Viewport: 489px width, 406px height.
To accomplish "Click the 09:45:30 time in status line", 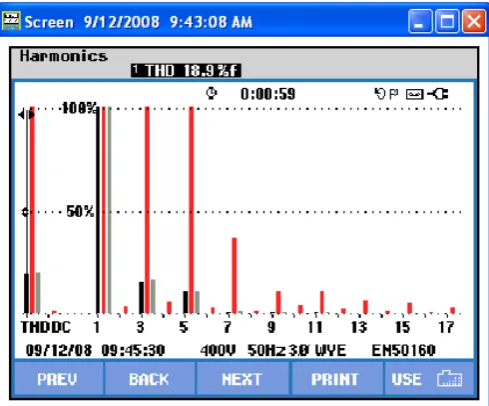I will (x=133, y=350).
